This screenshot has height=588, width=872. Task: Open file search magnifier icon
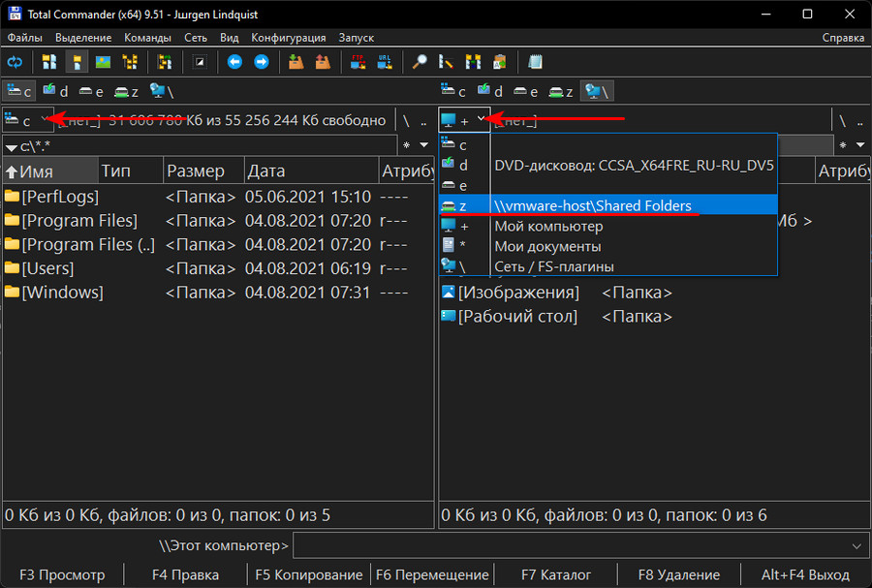(x=420, y=62)
